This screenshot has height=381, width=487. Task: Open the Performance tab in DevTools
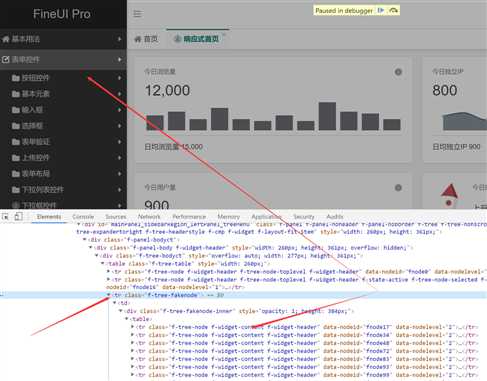coord(189,217)
